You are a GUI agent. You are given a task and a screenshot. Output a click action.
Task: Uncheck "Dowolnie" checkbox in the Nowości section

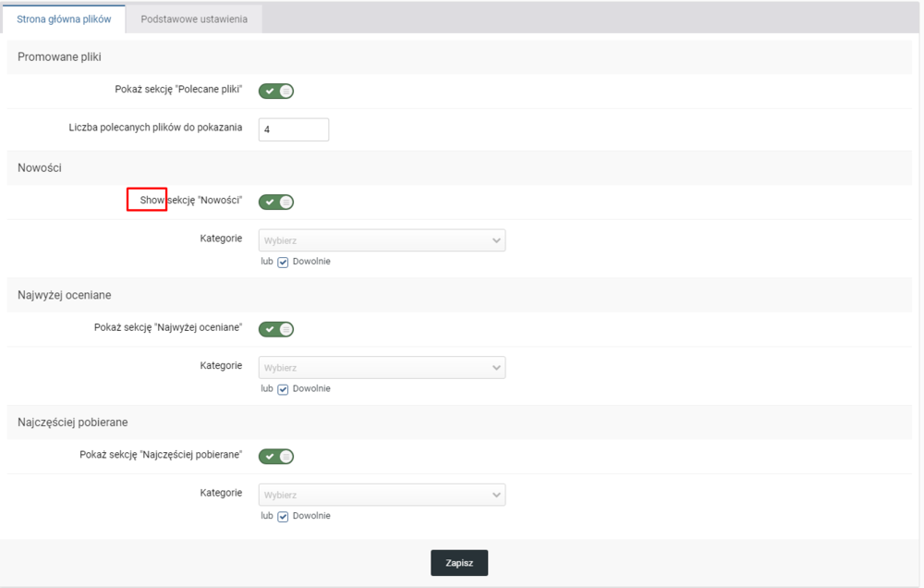pos(284,262)
